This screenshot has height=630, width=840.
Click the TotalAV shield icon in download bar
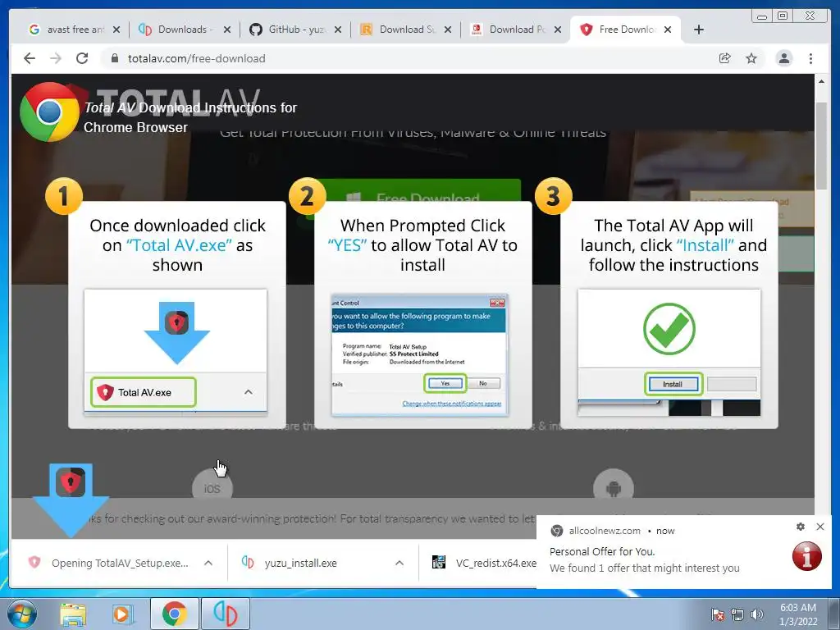tap(34, 562)
